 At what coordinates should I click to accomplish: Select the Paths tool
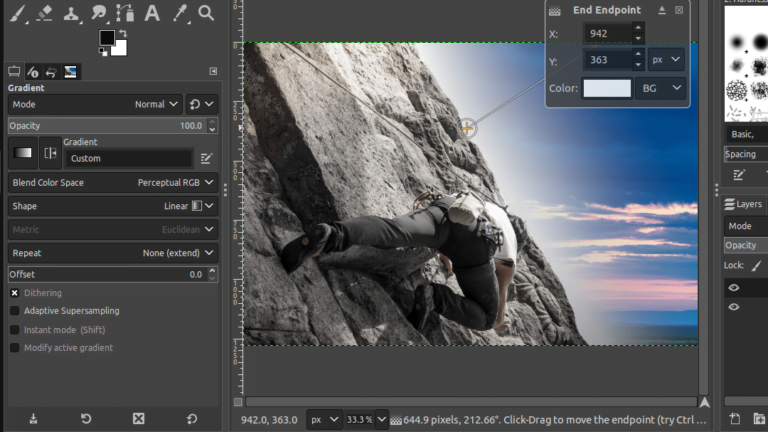(x=125, y=13)
